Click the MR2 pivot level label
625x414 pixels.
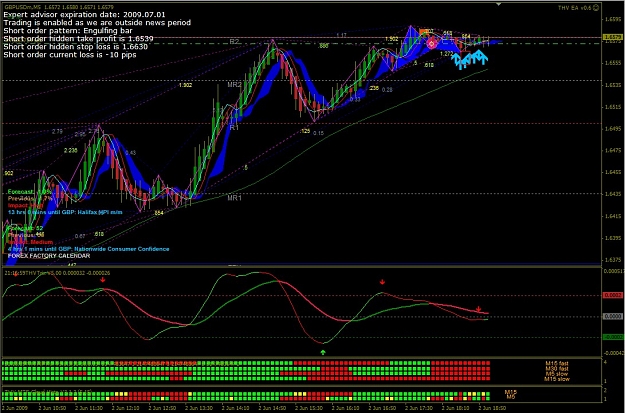pos(234,84)
